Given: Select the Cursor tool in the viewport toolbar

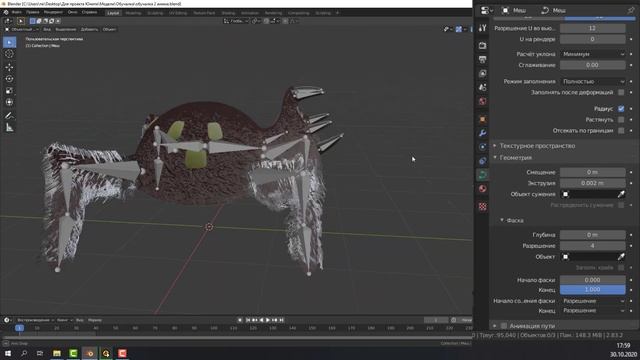Looking at the screenshot, I should (x=9, y=54).
